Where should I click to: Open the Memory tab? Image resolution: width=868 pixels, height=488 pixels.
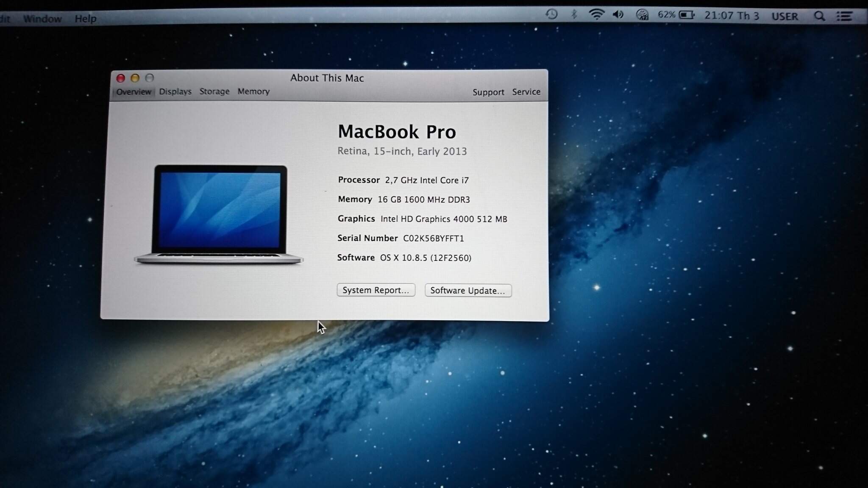tap(253, 91)
